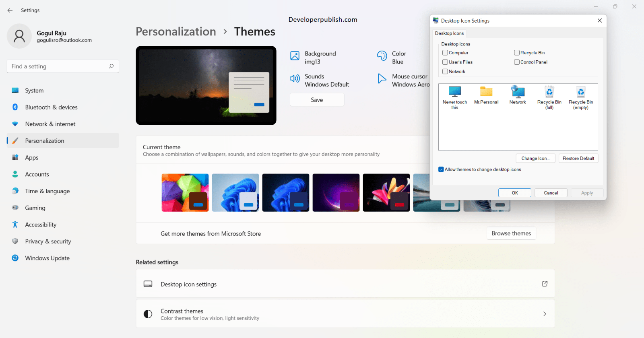Viewport: 644px width, 338px height.
Task: Click Browse themes button
Action: tap(511, 233)
